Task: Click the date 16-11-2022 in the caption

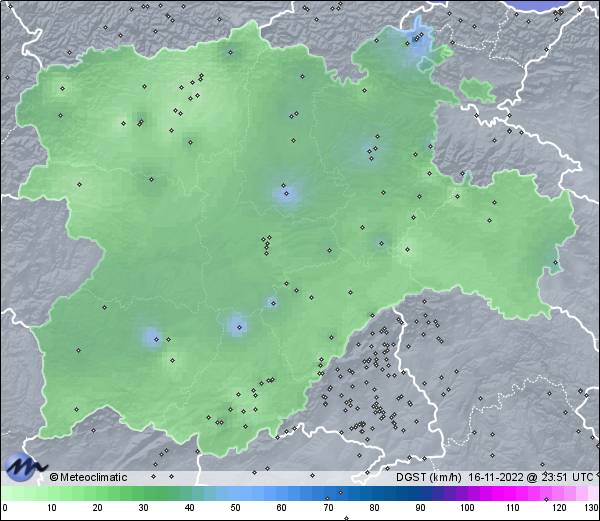Action: (x=496, y=477)
